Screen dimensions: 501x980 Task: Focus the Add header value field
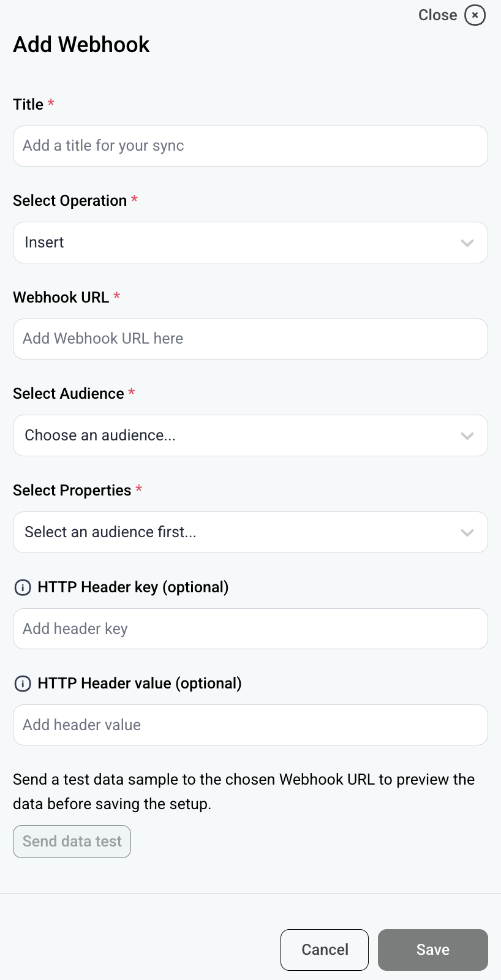[x=250, y=725]
